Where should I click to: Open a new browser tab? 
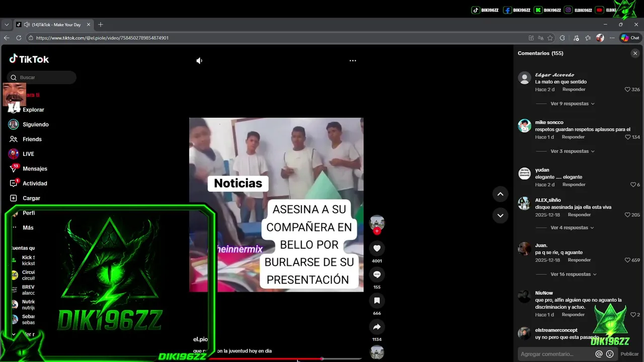[101, 25]
